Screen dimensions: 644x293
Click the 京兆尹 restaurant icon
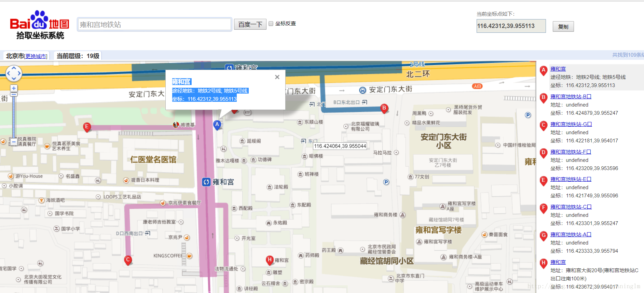point(187,237)
